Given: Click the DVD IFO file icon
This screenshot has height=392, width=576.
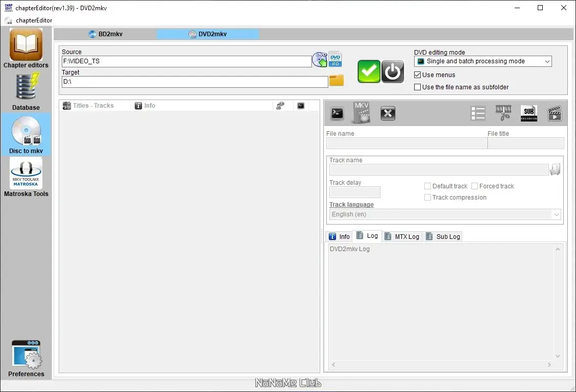Looking at the screenshot, I should [335, 59].
